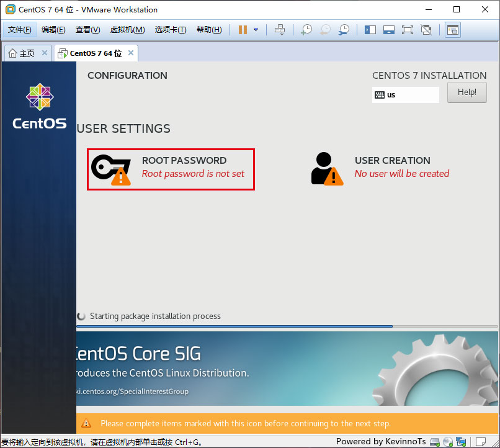Open USER CREATION settings
The width and height of the screenshot is (500, 448).
[380, 169]
